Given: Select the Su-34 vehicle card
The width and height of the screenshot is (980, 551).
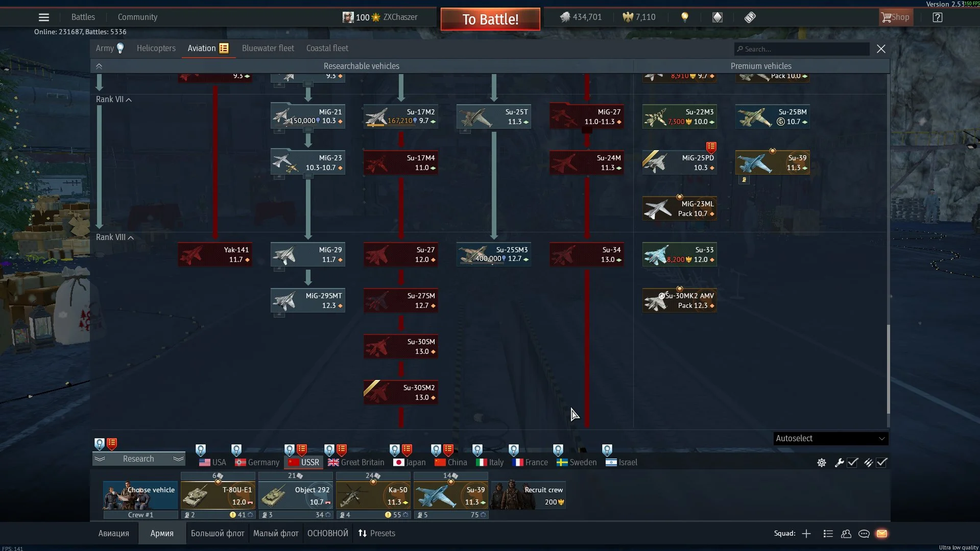Looking at the screenshot, I should (x=587, y=254).
